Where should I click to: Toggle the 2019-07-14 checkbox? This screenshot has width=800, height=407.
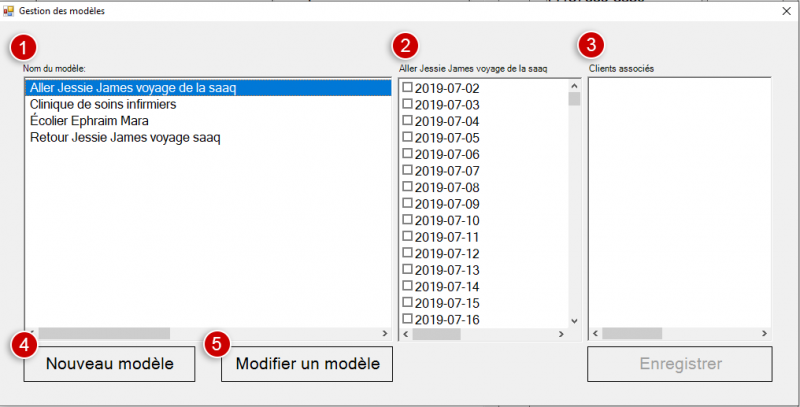(407, 286)
